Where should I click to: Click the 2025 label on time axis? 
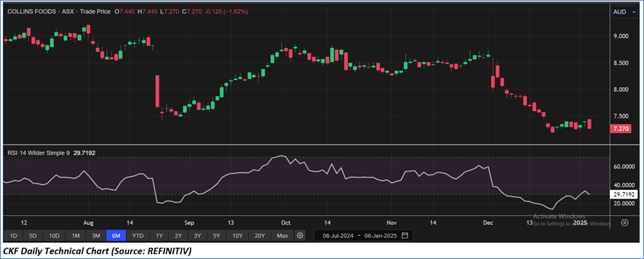pyautogui.click(x=580, y=222)
